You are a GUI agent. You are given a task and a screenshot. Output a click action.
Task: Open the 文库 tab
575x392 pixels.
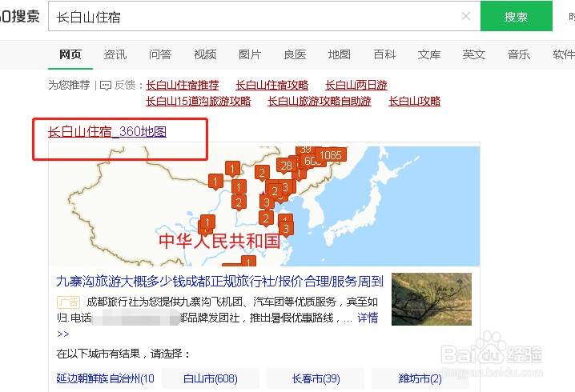[429, 54]
